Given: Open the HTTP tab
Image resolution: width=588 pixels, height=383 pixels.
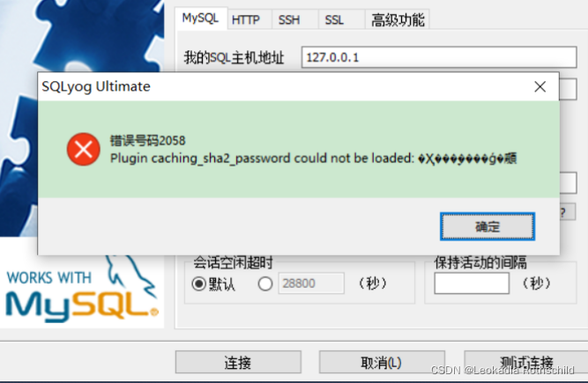Looking at the screenshot, I should [x=246, y=19].
